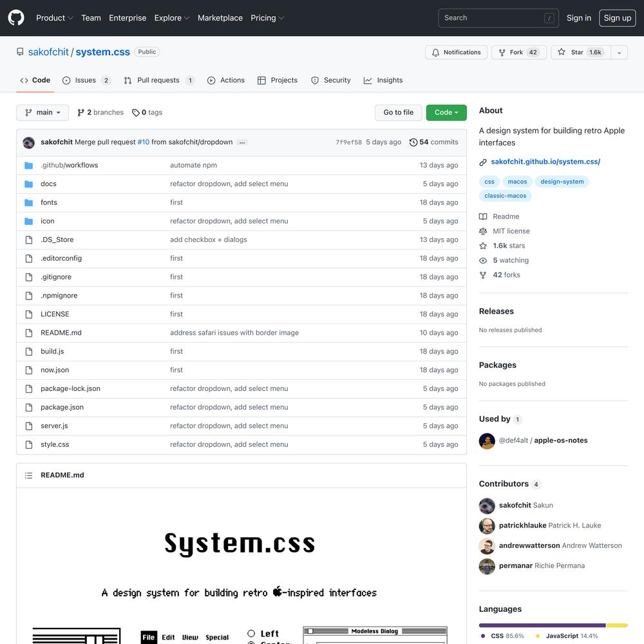This screenshot has height=644, width=644.
Task: Open pull request #10 link
Action: click(144, 142)
